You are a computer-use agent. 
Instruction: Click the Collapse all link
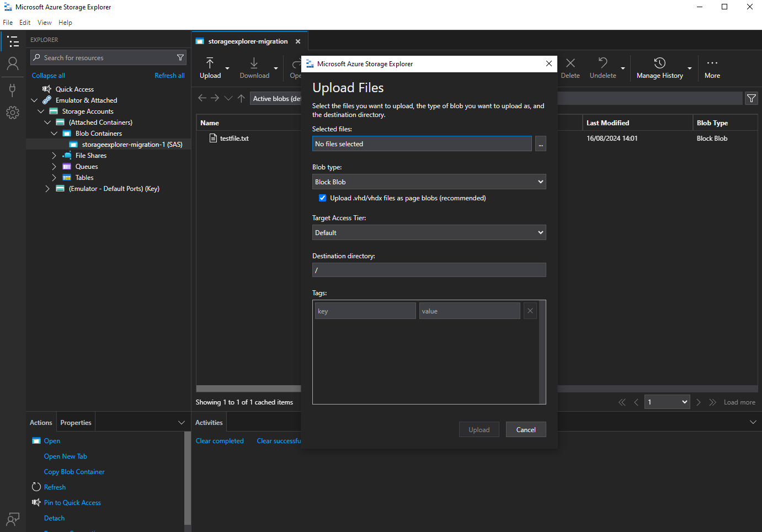tap(49, 76)
